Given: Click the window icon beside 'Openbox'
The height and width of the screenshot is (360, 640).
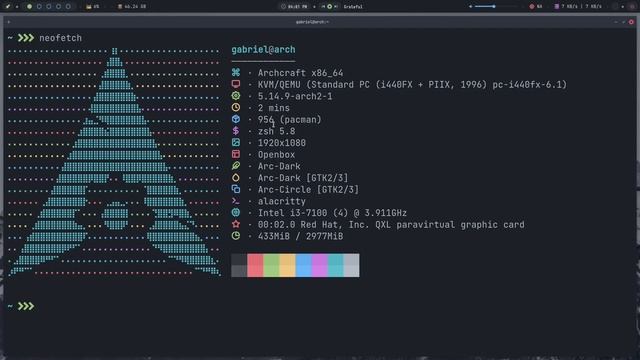Looking at the screenshot, I should tap(236, 154).
